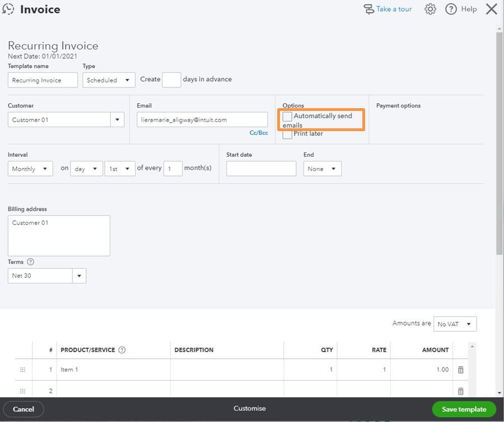Tick the Print later checkbox

(287, 135)
